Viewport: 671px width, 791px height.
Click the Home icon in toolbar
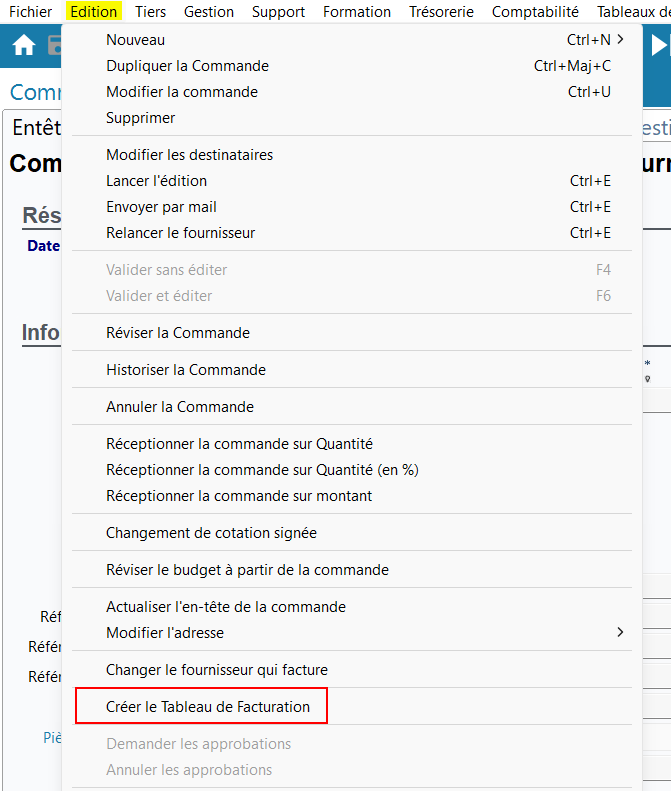(24, 46)
